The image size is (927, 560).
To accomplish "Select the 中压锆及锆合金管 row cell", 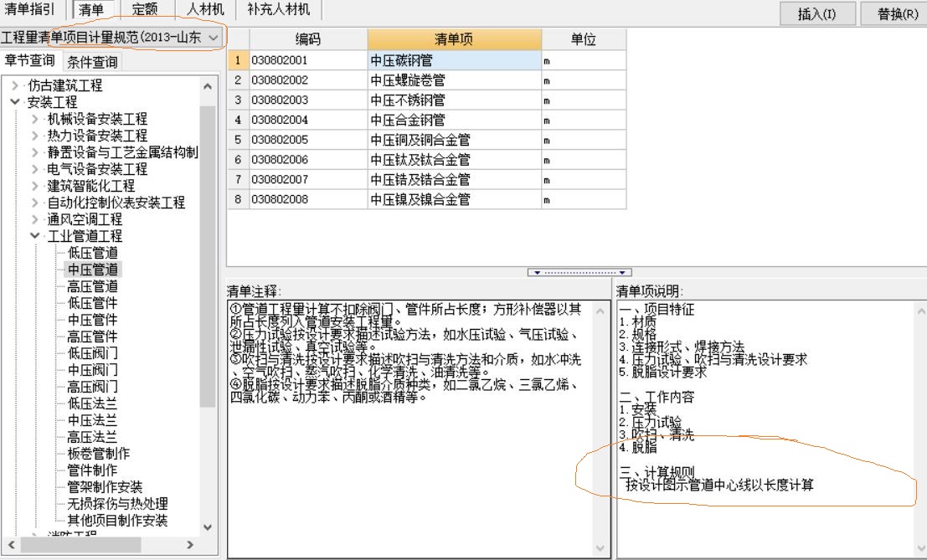I will tap(454, 180).
